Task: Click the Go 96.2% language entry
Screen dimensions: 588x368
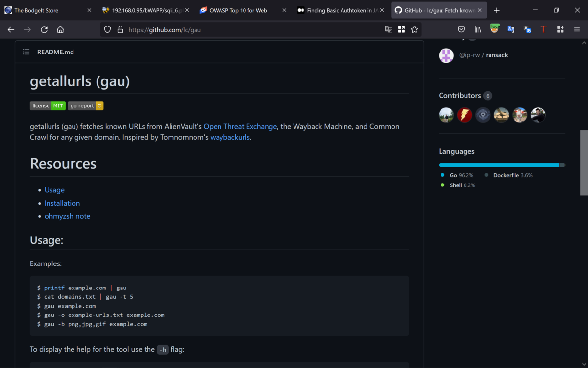Action: pos(457,175)
